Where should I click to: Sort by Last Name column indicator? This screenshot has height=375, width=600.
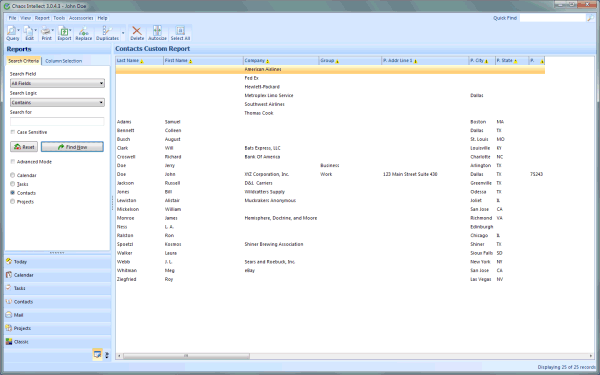click(142, 62)
